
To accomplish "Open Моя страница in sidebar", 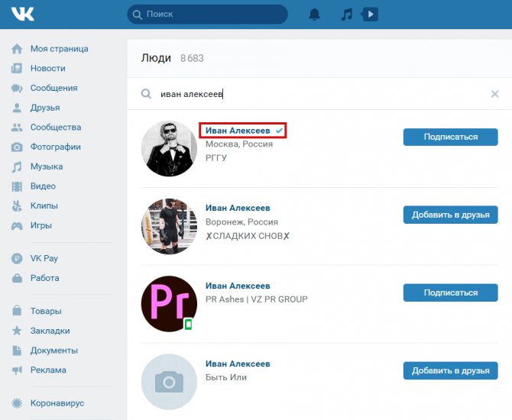I will (x=59, y=49).
